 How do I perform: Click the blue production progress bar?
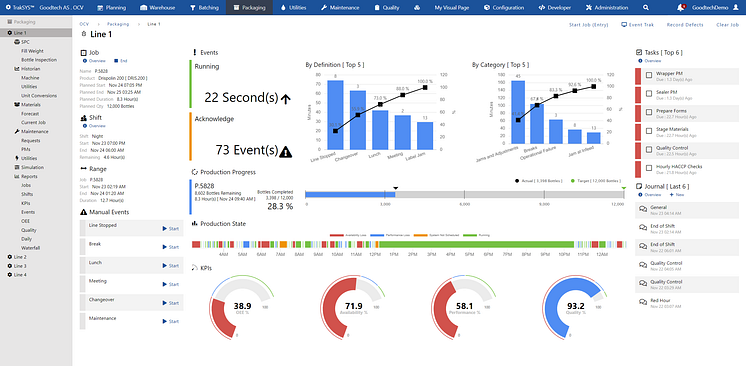coord(350,194)
